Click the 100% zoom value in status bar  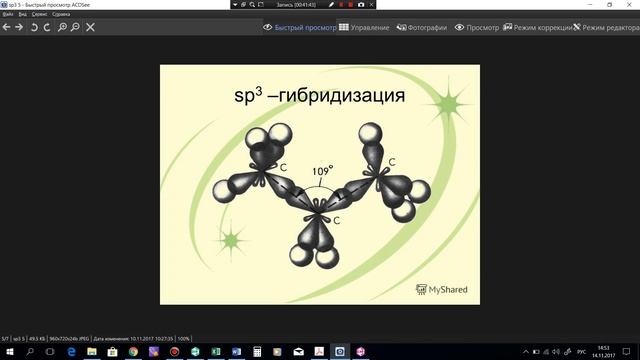(184, 339)
